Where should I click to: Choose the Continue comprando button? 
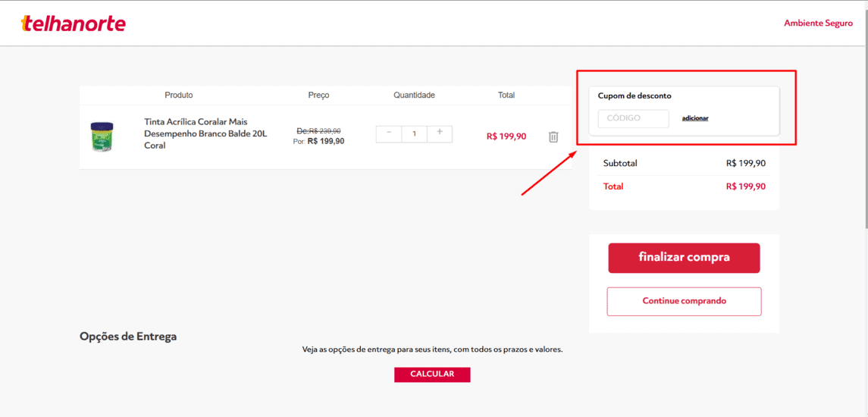coord(684,301)
